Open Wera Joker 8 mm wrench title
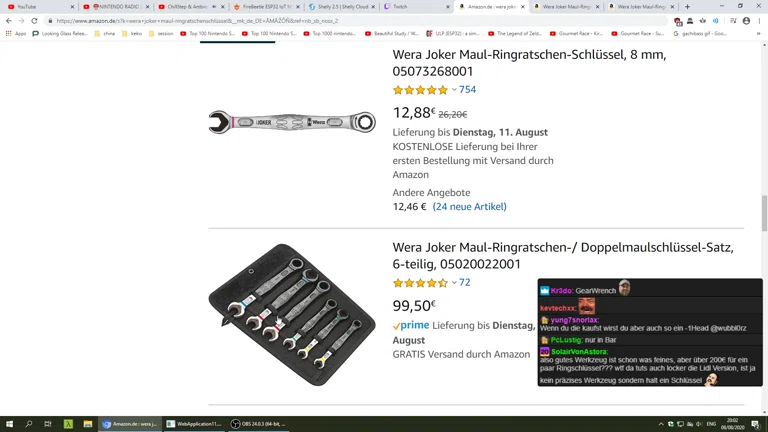 (529, 63)
